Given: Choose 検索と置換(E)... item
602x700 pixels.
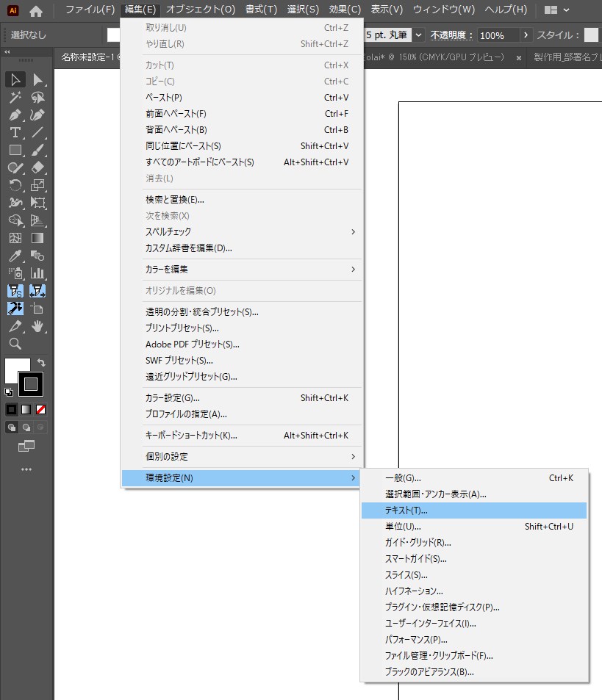Looking at the screenshot, I should (x=242, y=200).
